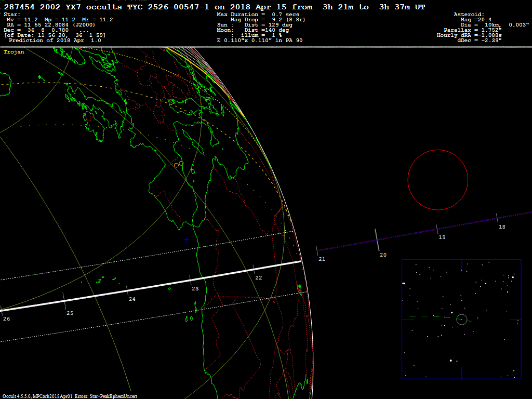The image size is (532, 399).
Task: Click the circled target star in the star chart
Action: (x=461, y=320)
